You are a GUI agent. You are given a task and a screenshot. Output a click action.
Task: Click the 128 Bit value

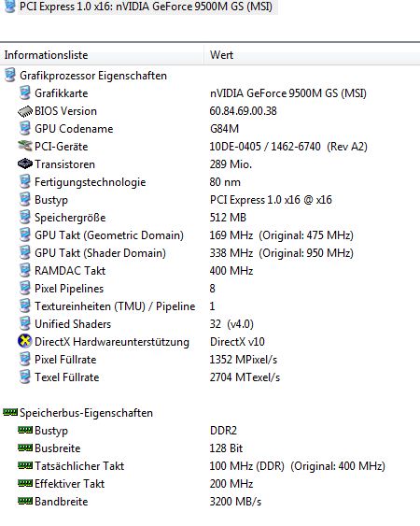[x=226, y=448]
